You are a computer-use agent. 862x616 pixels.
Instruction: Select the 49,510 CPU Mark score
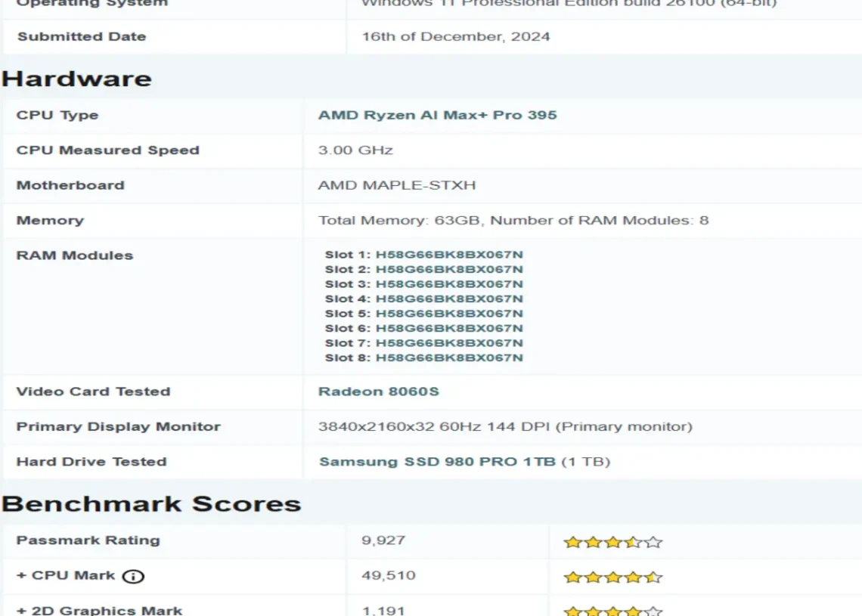pos(389,575)
